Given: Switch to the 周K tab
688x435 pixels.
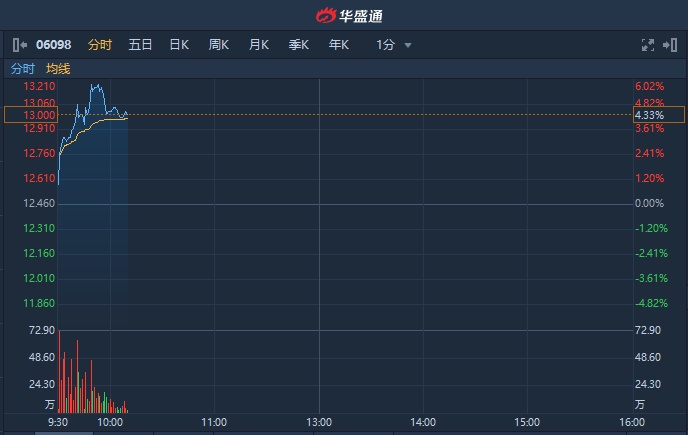Looking at the screenshot, I should point(219,45).
